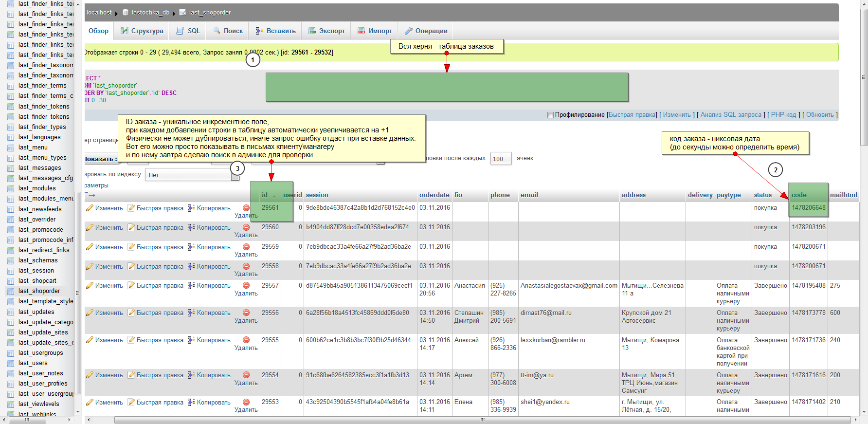Click the Быстрая правка query link in brackets
The height and width of the screenshot is (424, 868).
633,115
